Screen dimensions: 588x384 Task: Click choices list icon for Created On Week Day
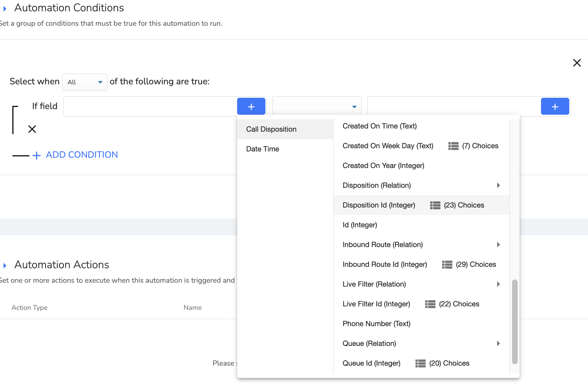453,146
